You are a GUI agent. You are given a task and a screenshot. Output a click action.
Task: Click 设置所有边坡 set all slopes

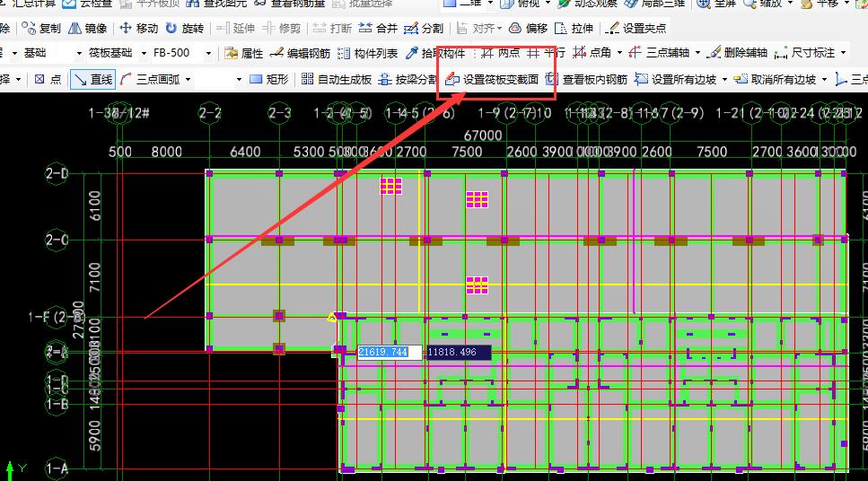coord(676,80)
